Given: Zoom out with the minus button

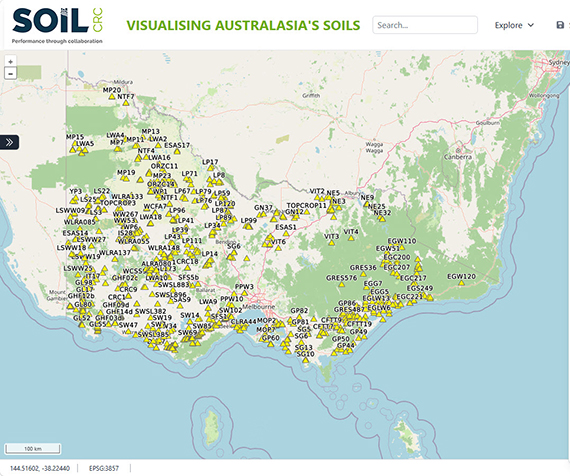Looking at the screenshot, I should click(11, 74).
